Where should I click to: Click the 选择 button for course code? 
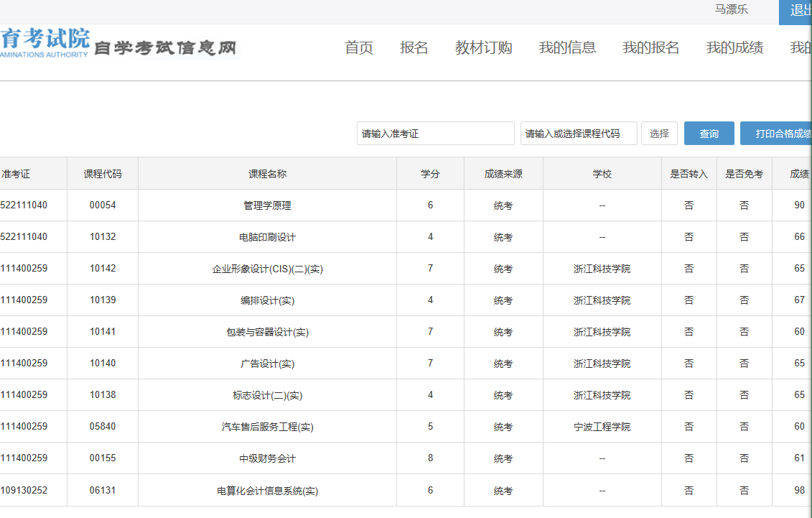(659, 134)
